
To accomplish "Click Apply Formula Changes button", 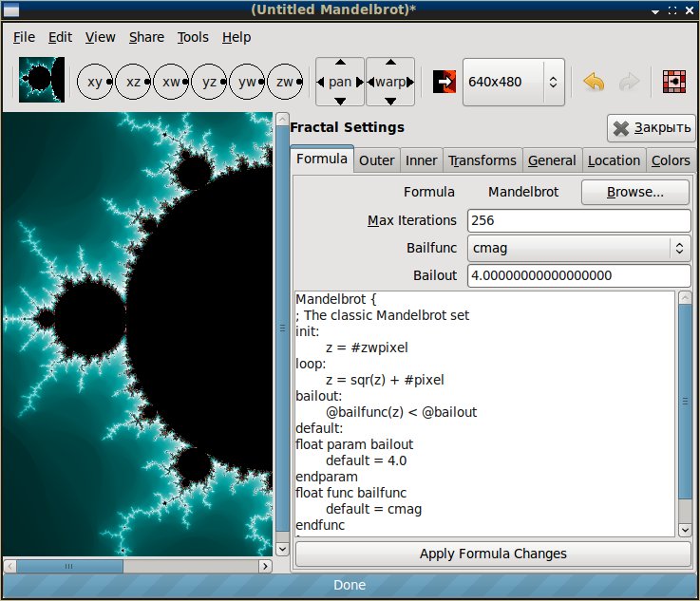I will [x=493, y=554].
